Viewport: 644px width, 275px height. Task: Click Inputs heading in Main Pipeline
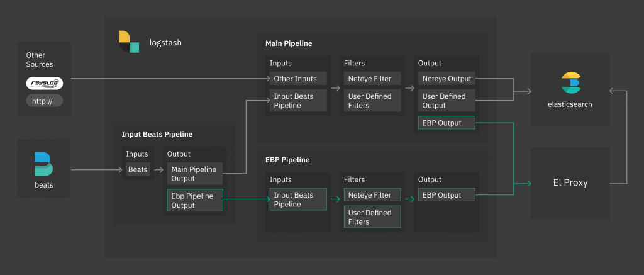coord(280,64)
